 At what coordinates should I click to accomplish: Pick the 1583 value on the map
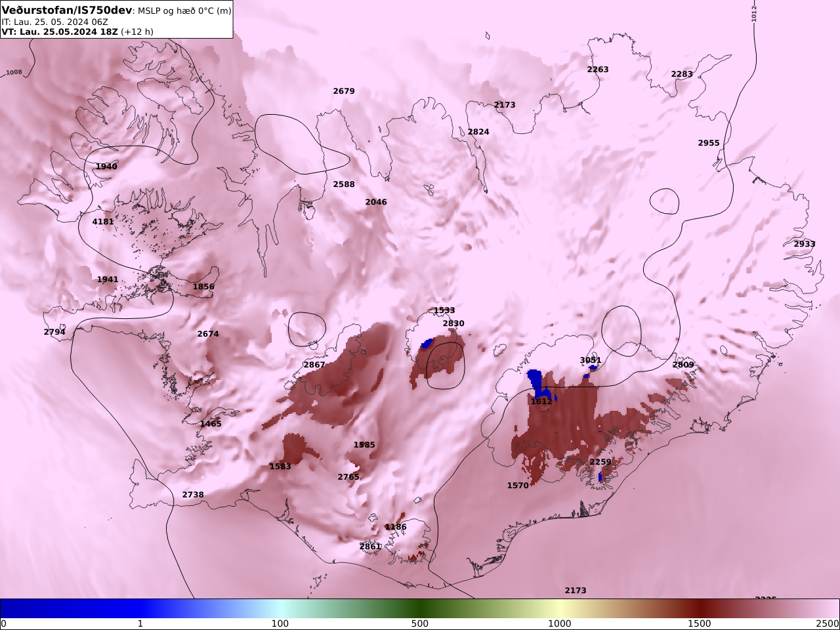click(x=280, y=467)
